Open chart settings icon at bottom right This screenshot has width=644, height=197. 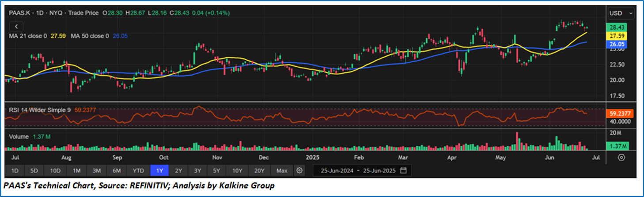tap(621, 157)
